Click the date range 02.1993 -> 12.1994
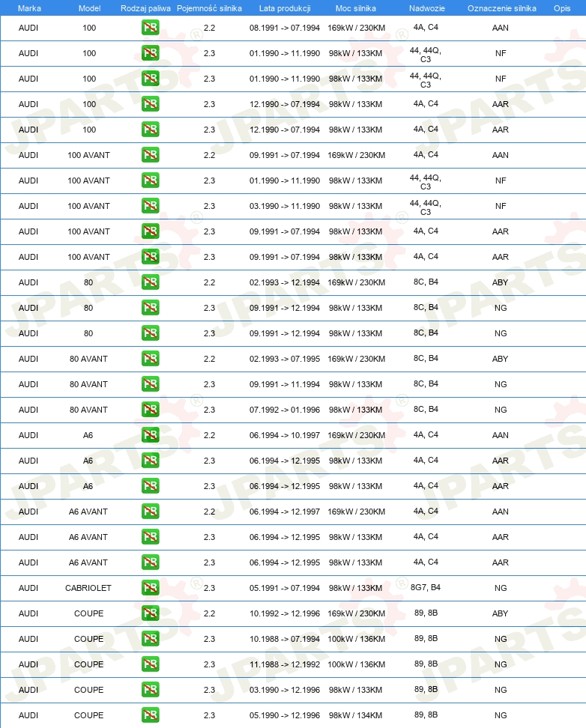Viewport: 586px width, 728px height. tap(285, 282)
